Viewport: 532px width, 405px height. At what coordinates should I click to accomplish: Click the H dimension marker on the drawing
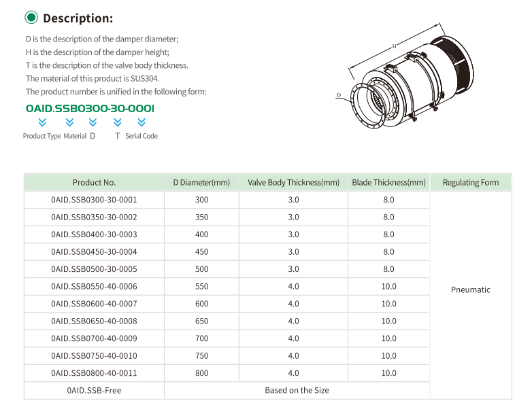(394, 46)
